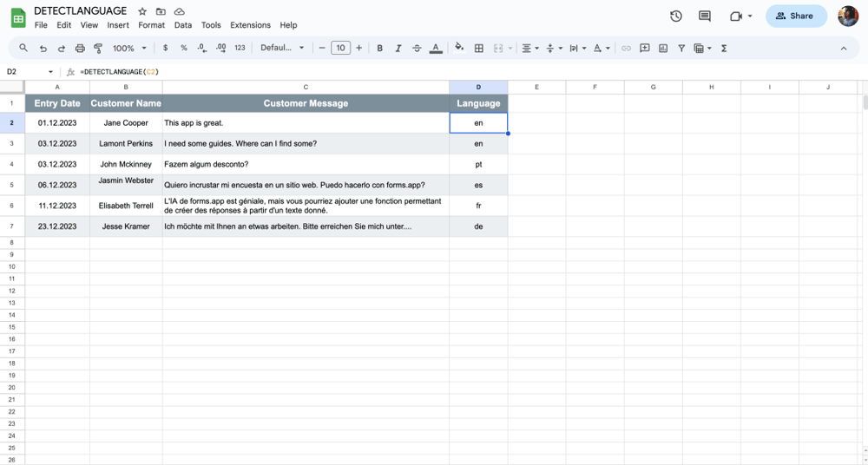Screen dimensions: 868x465
Task: Open the font family dropdown
Action: click(x=282, y=49)
